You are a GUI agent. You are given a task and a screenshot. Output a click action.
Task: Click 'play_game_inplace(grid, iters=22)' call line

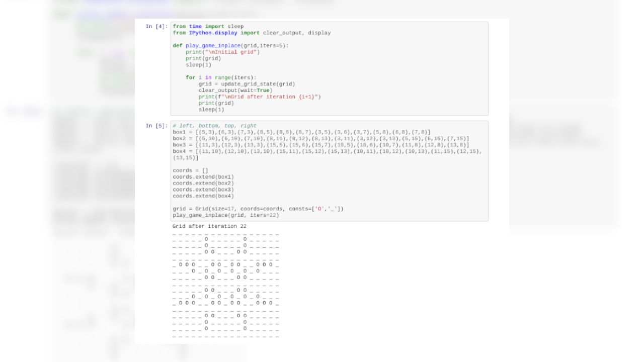click(226, 215)
